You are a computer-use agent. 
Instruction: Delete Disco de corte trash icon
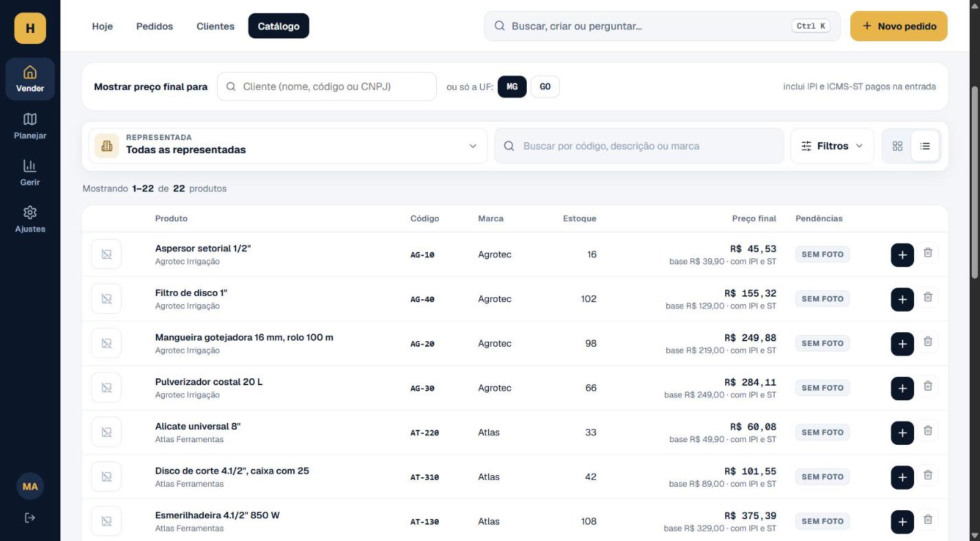tap(928, 475)
